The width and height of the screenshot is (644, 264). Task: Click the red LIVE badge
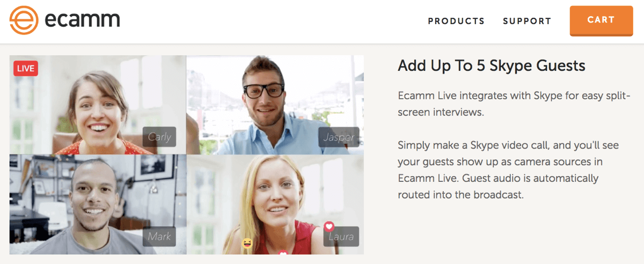[25, 68]
